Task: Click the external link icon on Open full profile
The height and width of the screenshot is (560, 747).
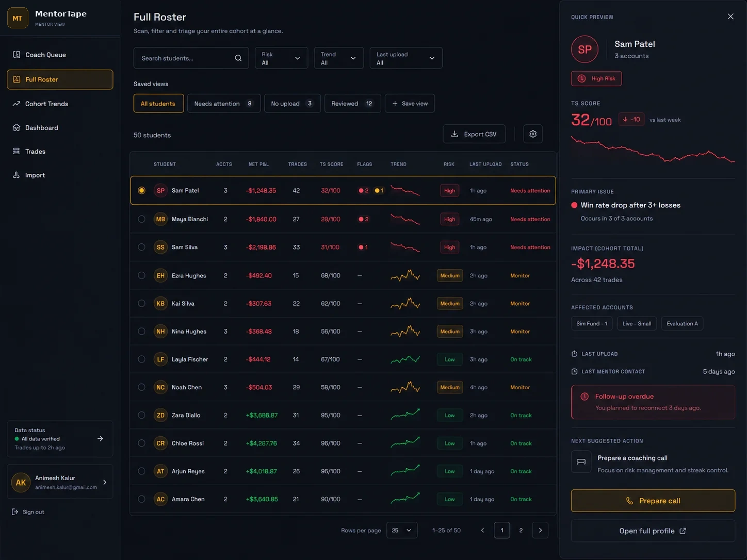Action: pyautogui.click(x=683, y=531)
